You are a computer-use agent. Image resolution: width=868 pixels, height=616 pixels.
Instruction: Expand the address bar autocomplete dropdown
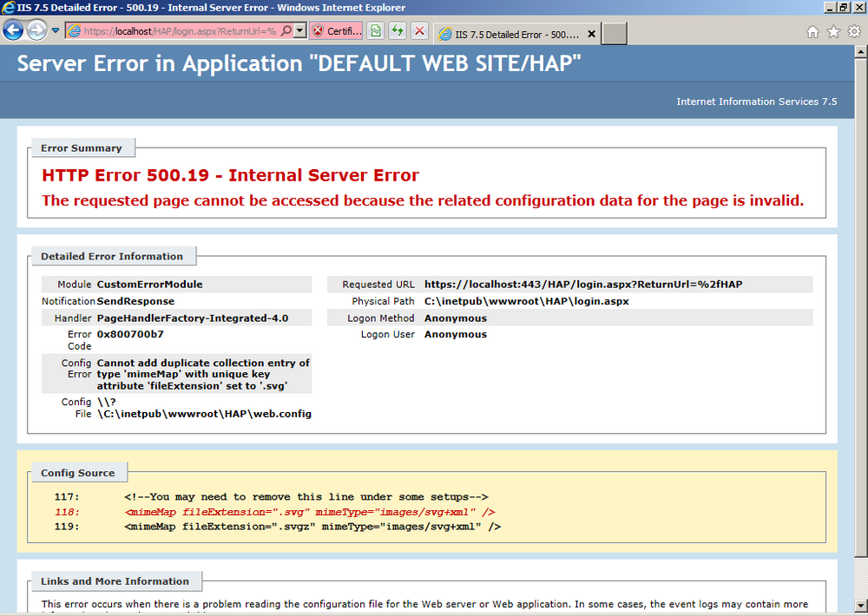pos(299,31)
